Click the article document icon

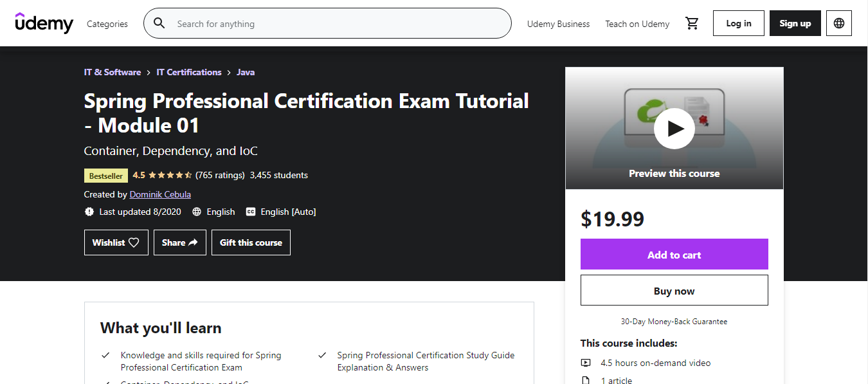point(586,379)
